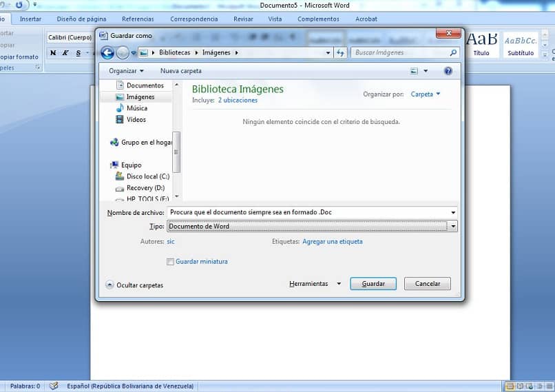The height and width of the screenshot is (392, 555).
Task: Select Música library in the sidebar
Action: click(137, 108)
